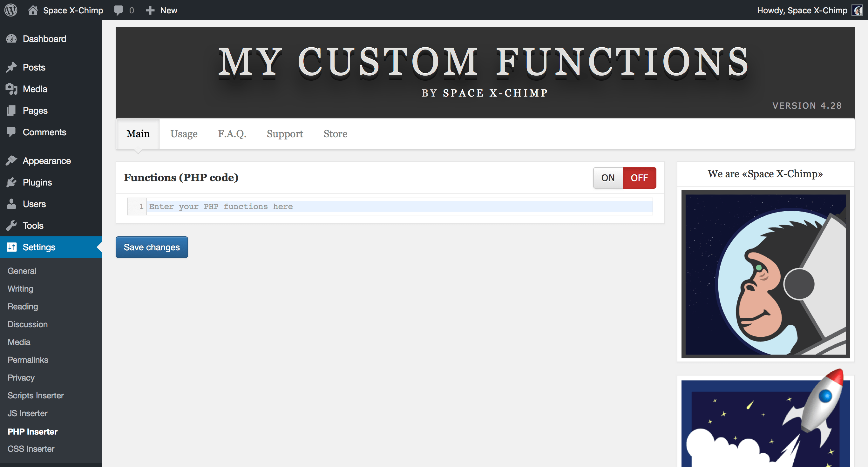This screenshot has width=868, height=467.
Task: Open the CSS Inserter settings link
Action: pos(31,449)
